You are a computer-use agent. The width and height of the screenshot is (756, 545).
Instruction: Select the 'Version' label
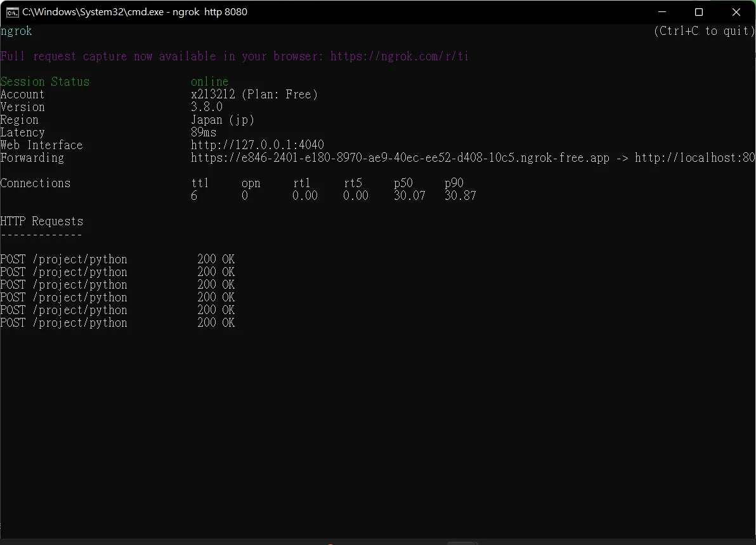pos(22,107)
